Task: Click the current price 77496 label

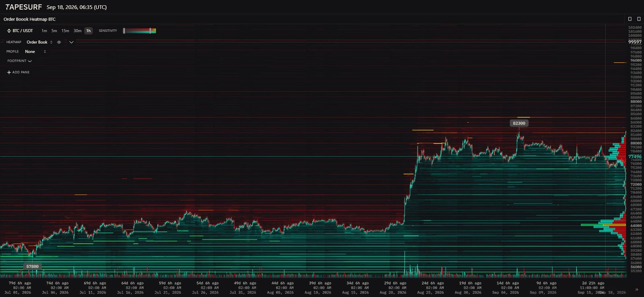Action: pyautogui.click(x=635, y=157)
